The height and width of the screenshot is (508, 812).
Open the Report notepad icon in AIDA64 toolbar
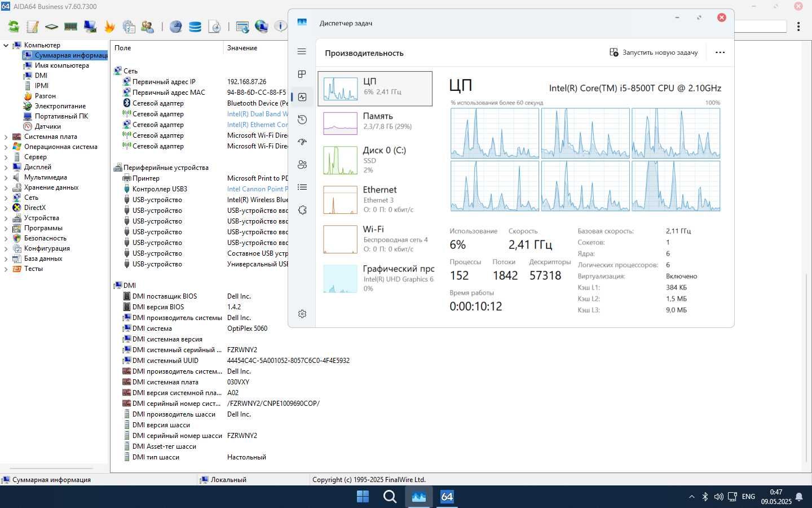tap(32, 27)
